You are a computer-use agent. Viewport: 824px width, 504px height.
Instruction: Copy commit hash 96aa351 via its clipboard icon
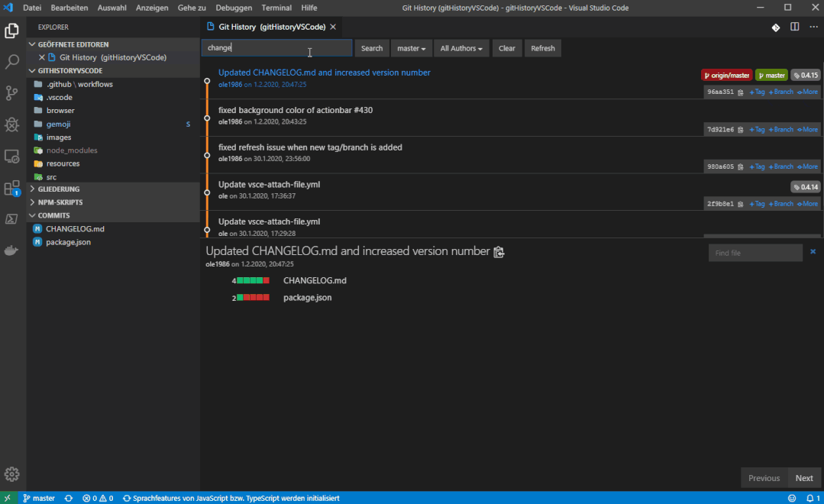pos(742,92)
